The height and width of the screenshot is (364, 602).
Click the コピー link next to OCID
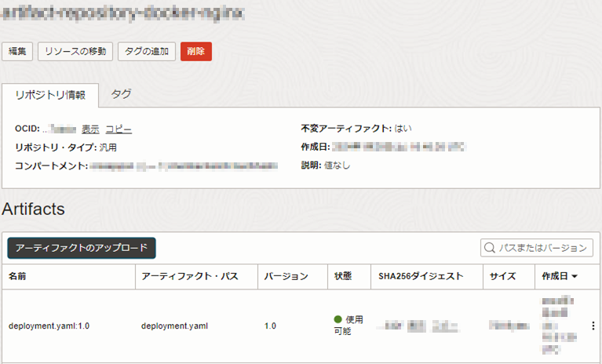pos(119,129)
